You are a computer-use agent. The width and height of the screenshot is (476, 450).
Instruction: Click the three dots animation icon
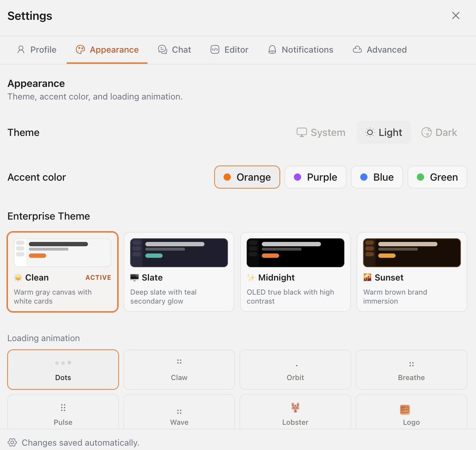pos(63,363)
